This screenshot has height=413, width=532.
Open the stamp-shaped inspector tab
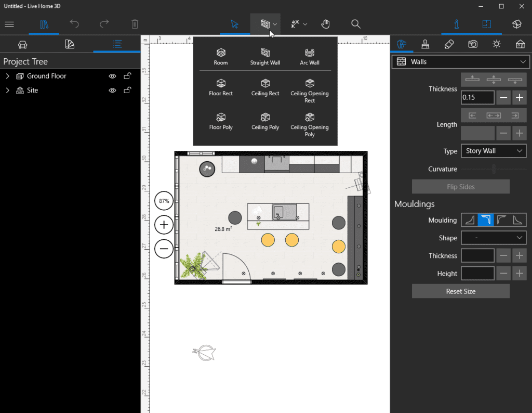pyautogui.click(x=425, y=44)
